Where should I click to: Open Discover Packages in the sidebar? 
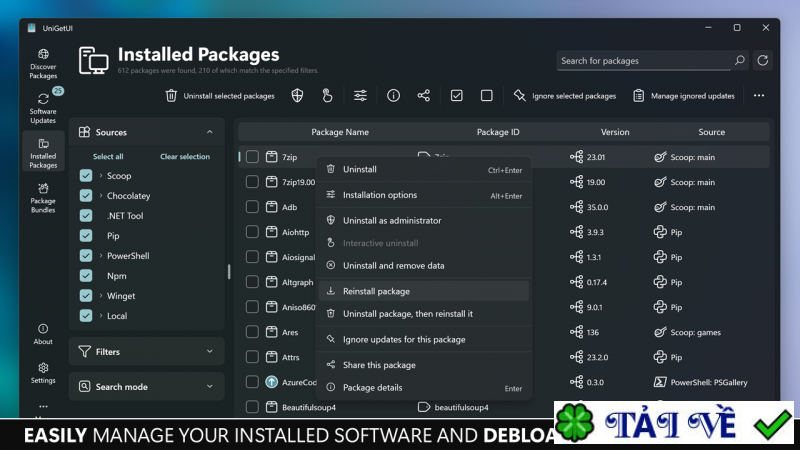click(43, 63)
